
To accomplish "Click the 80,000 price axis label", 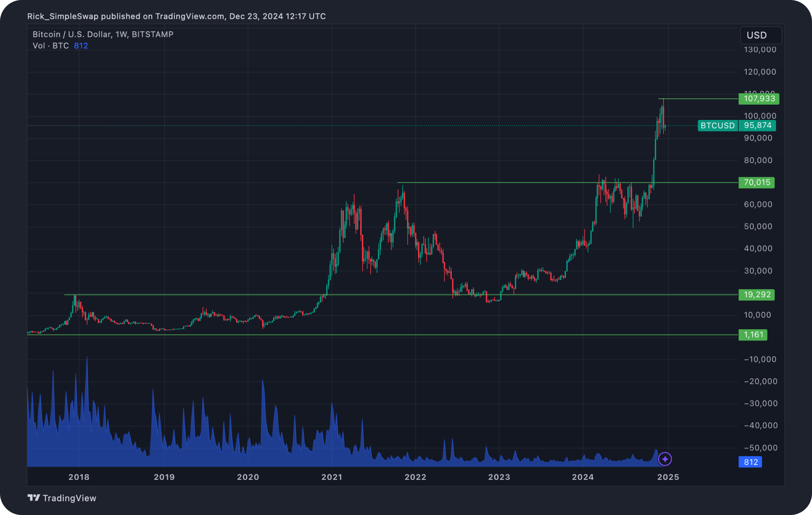I will [758, 160].
